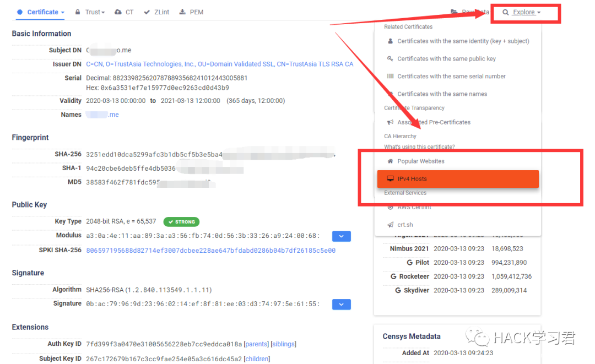Choose IPv4 Hosts in Explore menu

(458, 179)
